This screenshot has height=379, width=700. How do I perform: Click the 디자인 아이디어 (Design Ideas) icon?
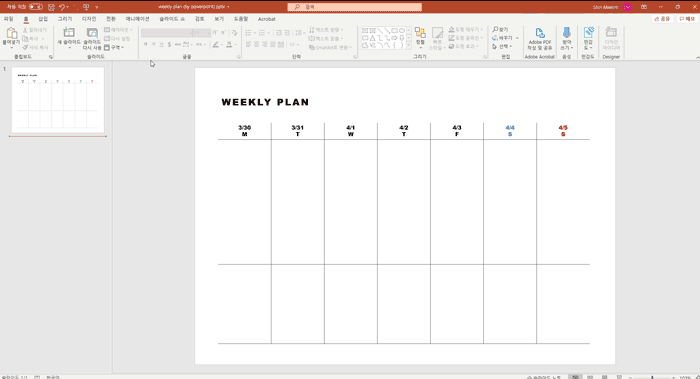click(611, 33)
